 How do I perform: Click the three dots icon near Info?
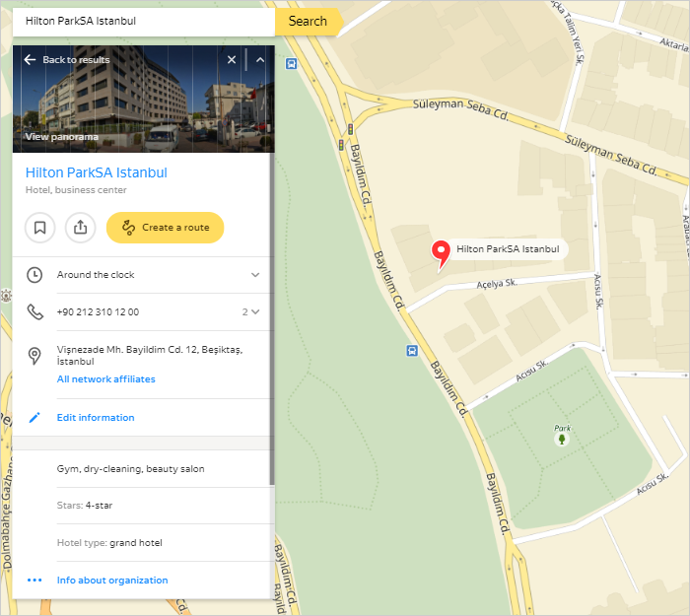click(34, 580)
